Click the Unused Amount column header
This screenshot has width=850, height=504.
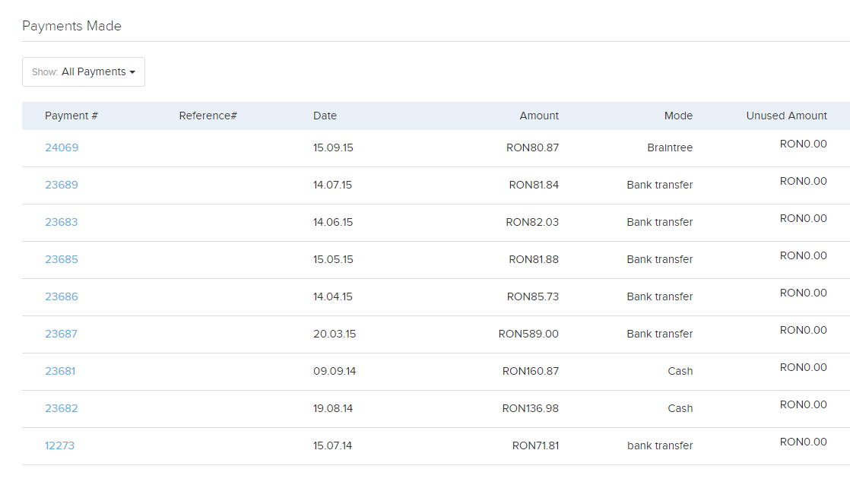tap(786, 116)
